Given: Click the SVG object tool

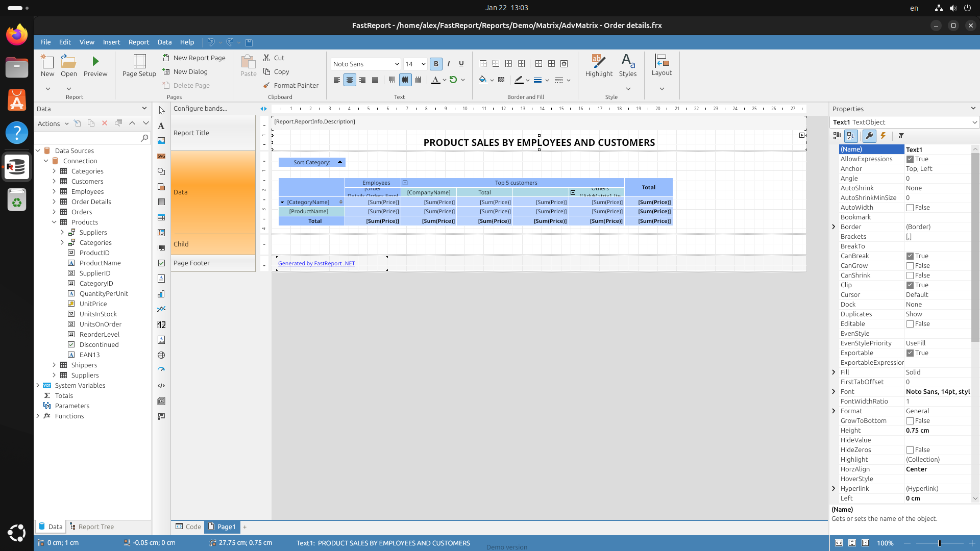Looking at the screenshot, I should 161,156.
